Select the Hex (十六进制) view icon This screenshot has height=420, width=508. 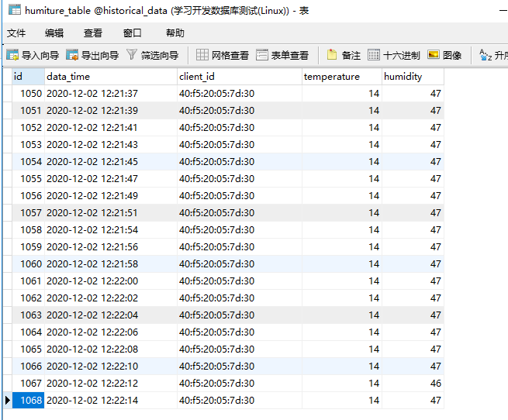pyautogui.click(x=374, y=55)
